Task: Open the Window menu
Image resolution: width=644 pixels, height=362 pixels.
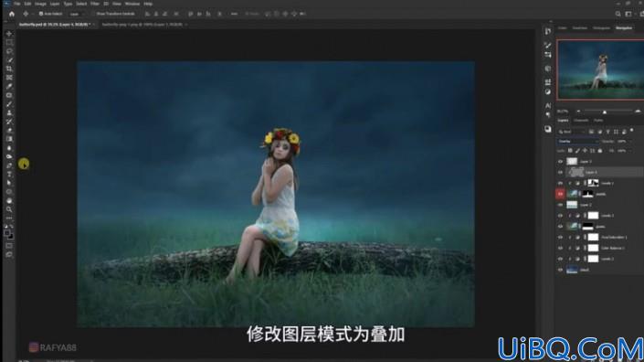Action: point(132,4)
